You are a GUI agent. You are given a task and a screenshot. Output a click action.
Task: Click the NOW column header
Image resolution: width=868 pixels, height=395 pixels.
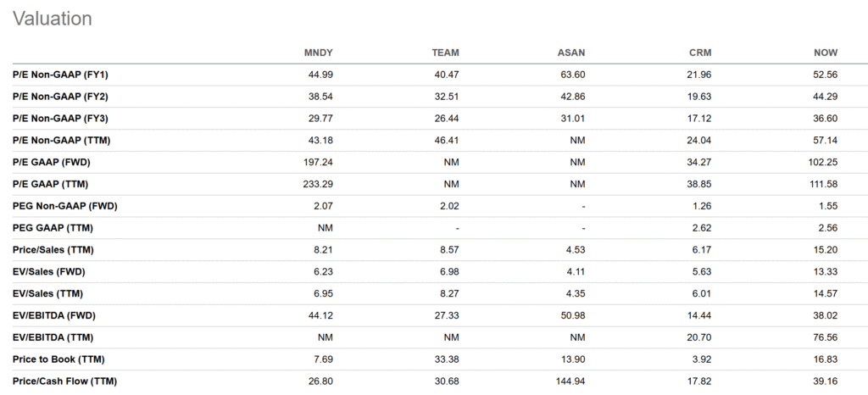[x=826, y=53]
